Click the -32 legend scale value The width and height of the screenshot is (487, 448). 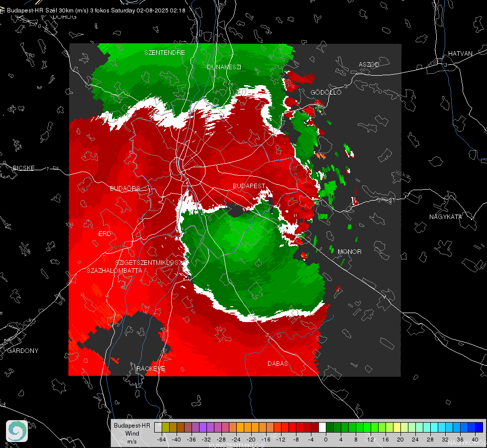click(206, 440)
